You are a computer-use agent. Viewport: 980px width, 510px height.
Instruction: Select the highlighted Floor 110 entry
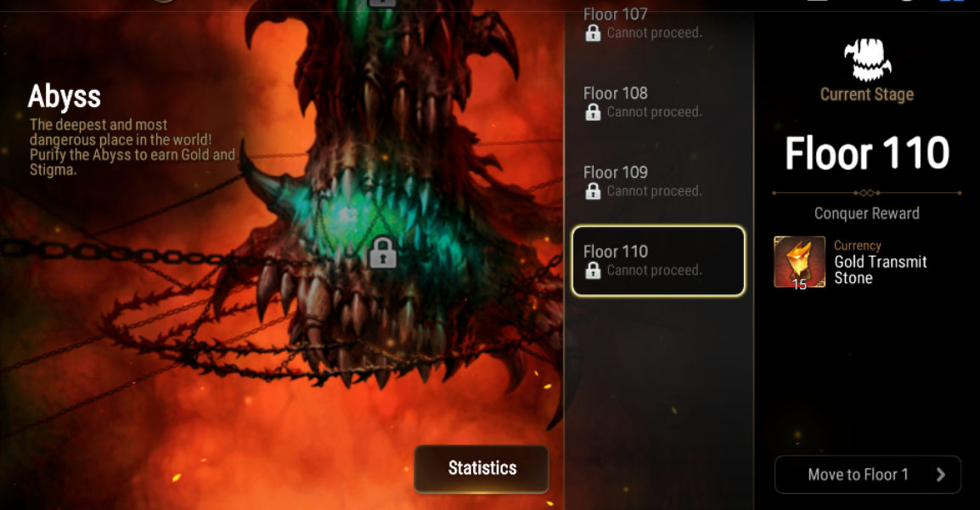pyautogui.click(x=658, y=261)
